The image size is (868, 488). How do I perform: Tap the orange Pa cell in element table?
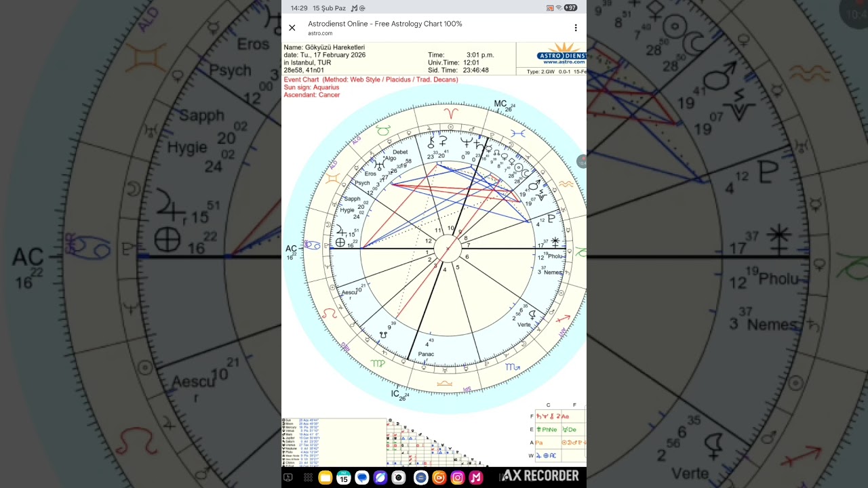tap(549, 443)
